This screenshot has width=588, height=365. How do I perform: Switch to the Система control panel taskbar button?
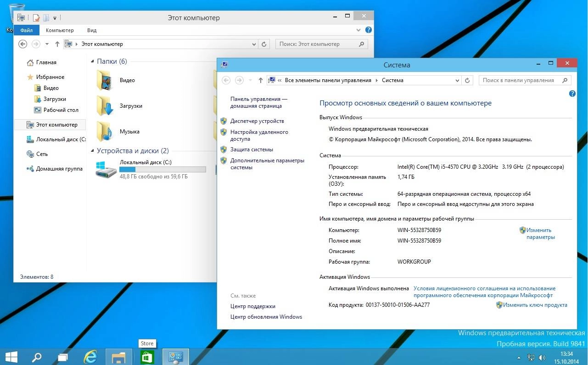pyautogui.click(x=175, y=357)
